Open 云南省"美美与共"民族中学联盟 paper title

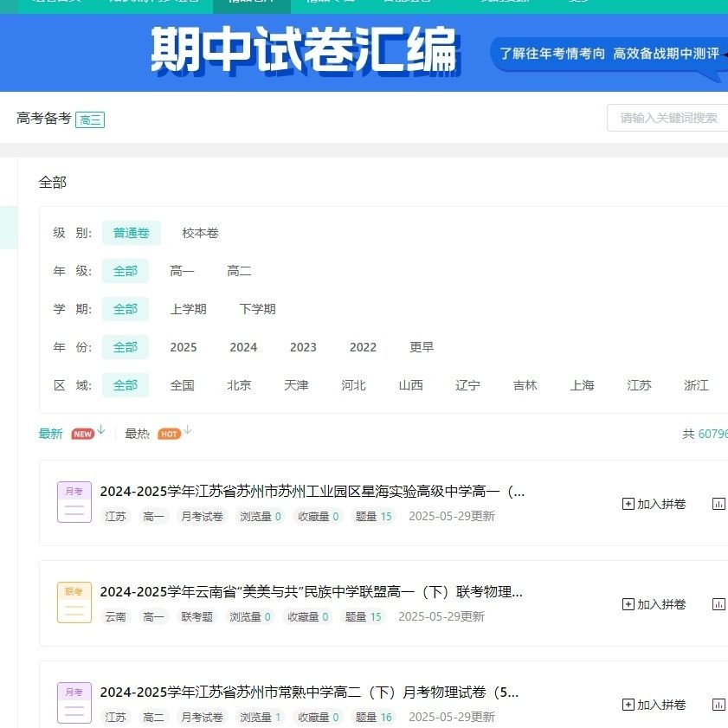[312, 591]
